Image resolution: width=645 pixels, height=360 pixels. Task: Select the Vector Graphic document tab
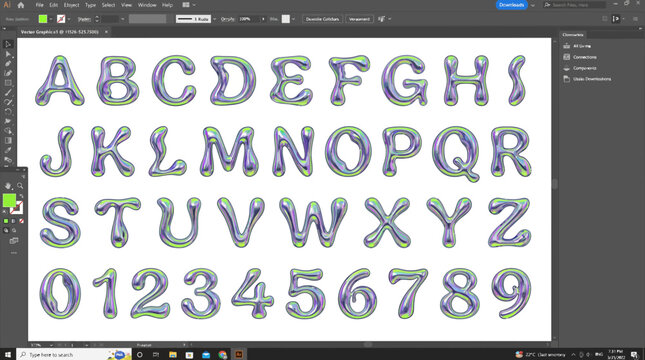60,32
